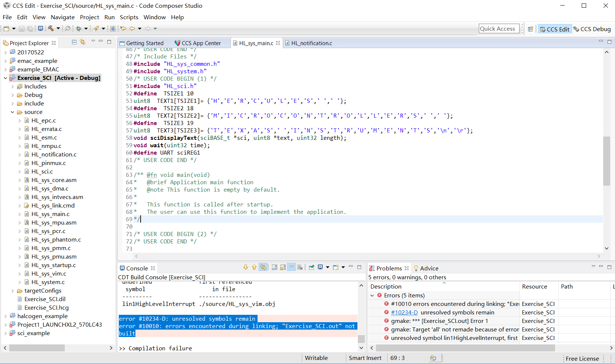The width and height of the screenshot is (615, 364).
Task: Expand the Debug folder in Exercise_SCI
Action: click(x=13, y=95)
